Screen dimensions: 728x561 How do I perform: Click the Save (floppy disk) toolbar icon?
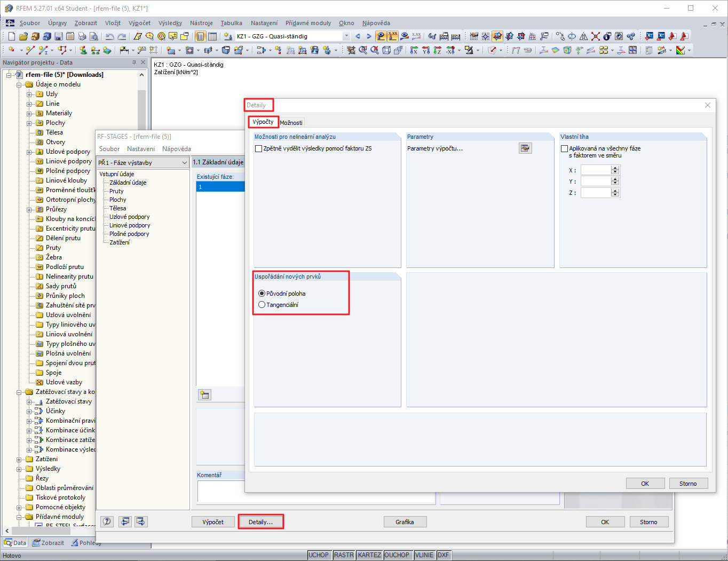tap(58, 36)
